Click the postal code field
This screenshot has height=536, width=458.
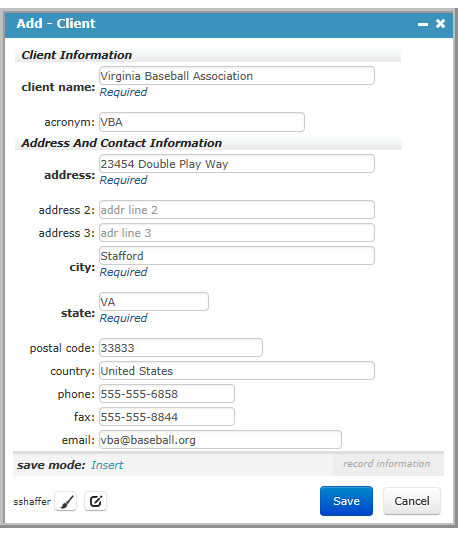coord(181,348)
